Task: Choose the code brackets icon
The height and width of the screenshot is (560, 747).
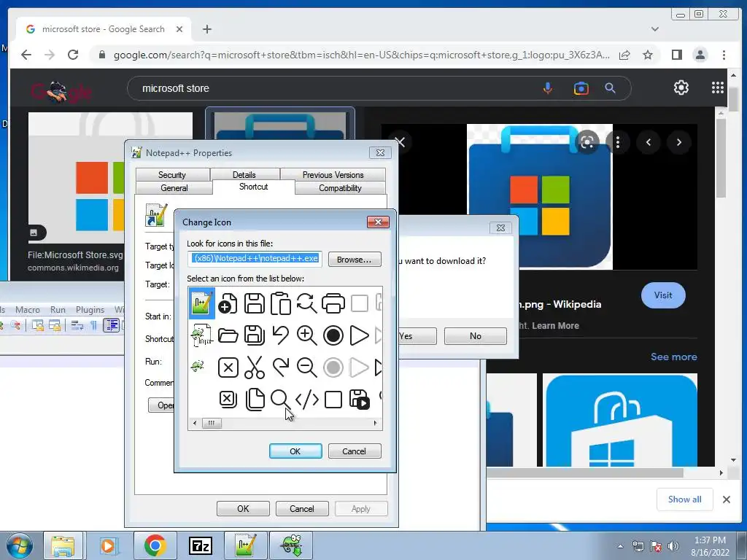Action: pyautogui.click(x=307, y=399)
